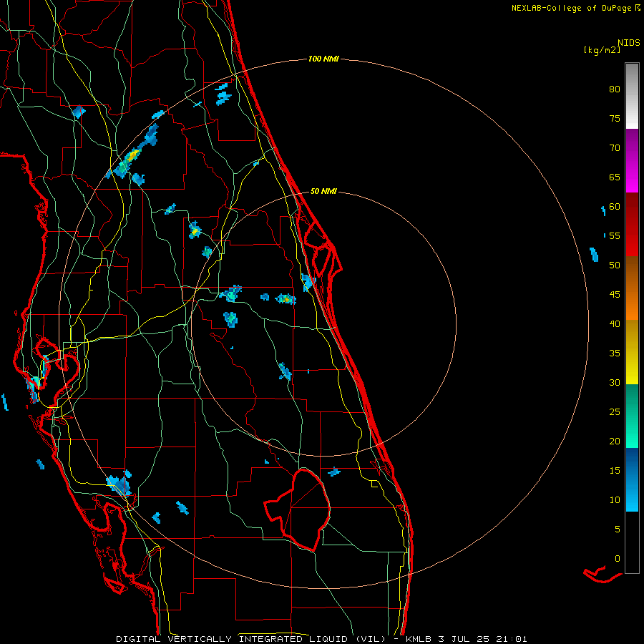Click the color scale value 5
644x644 pixels.
click(618, 530)
